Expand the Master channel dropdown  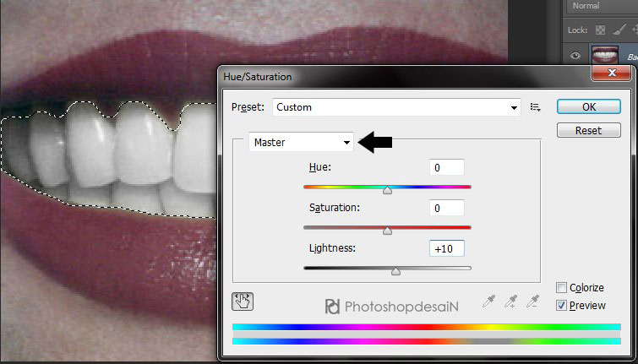[302, 142]
